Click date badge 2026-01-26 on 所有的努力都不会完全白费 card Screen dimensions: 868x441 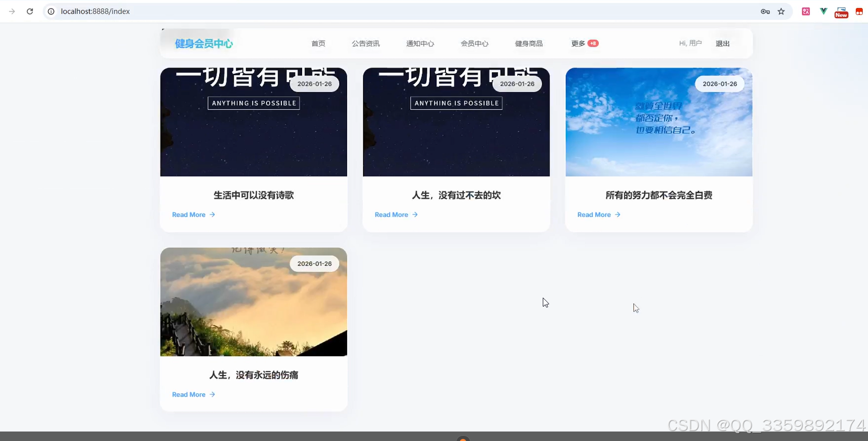(x=720, y=84)
